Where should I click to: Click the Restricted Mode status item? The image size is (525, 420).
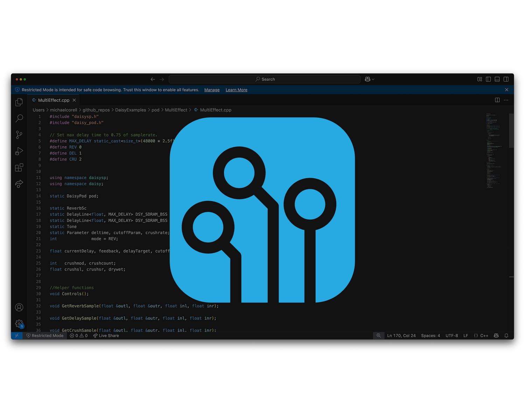pyautogui.click(x=45, y=336)
